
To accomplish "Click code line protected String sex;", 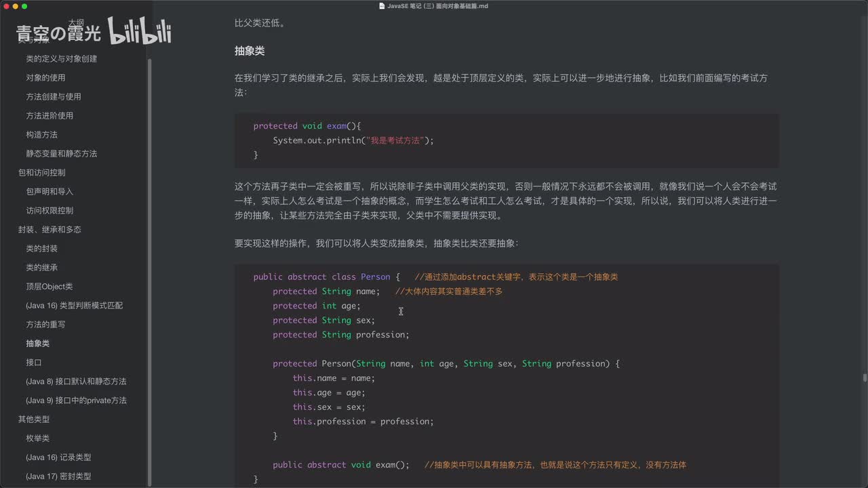I will (323, 320).
